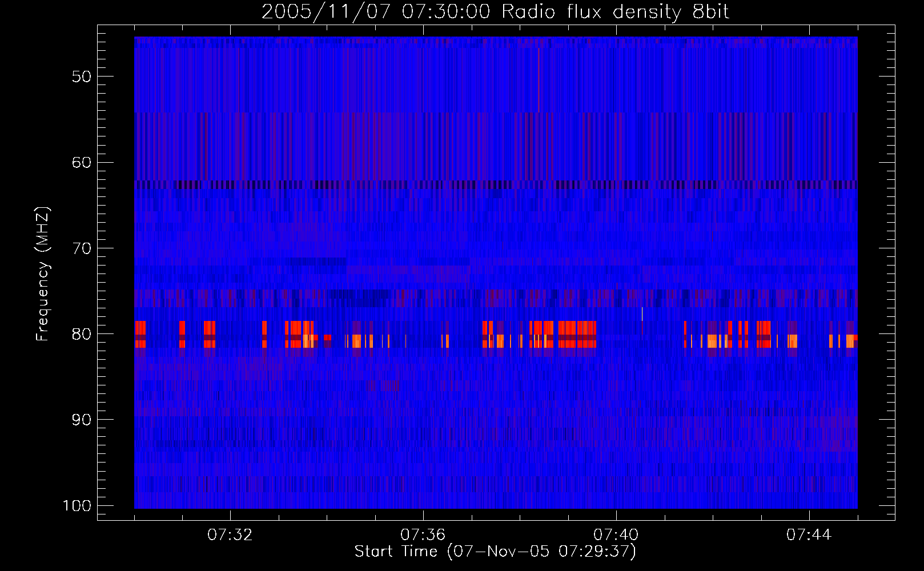Select the 80 frequency tick label
This screenshot has width=924, height=571.
point(82,334)
